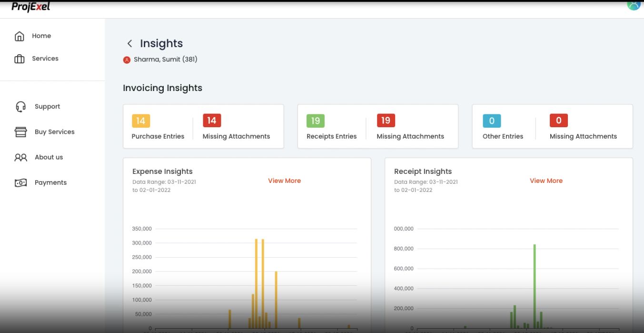The height and width of the screenshot is (333, 644).
Task: Click the Support headset icon
Action: click(x=21, y=107)
